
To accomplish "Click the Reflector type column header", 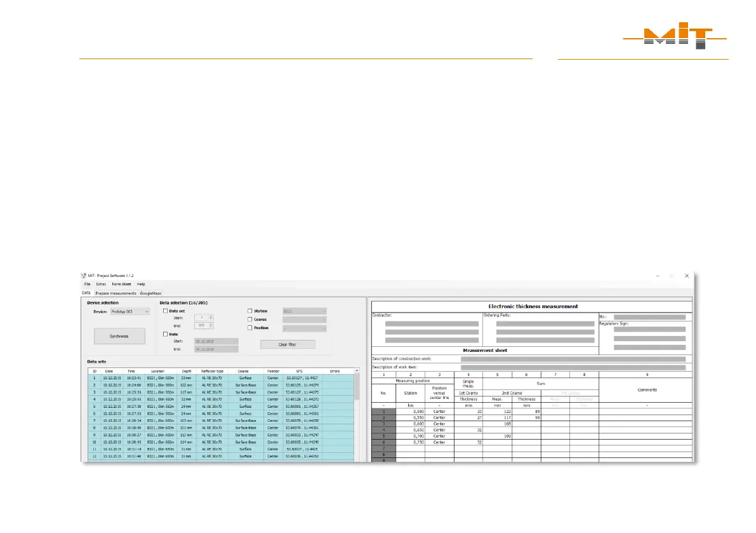I will (212, 371).
